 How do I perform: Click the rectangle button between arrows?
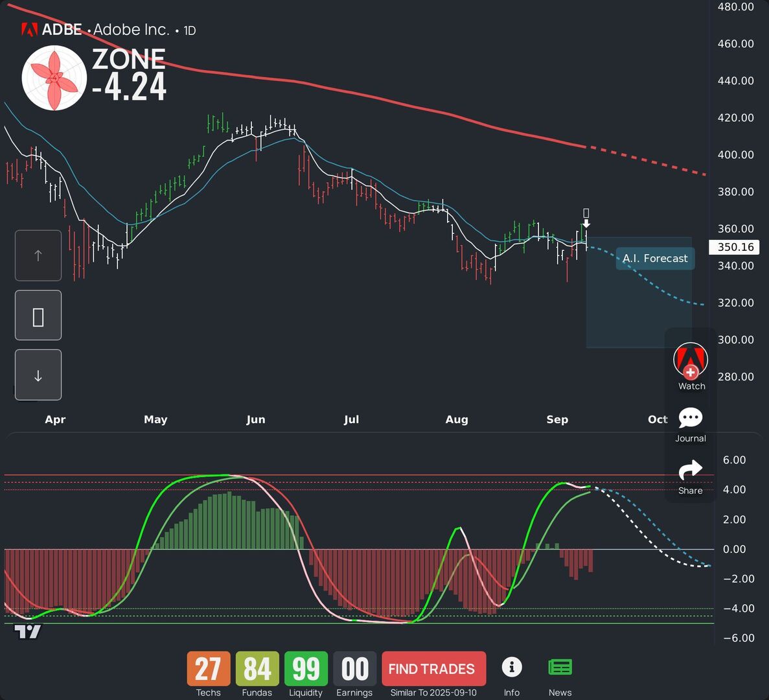(38, 316)
